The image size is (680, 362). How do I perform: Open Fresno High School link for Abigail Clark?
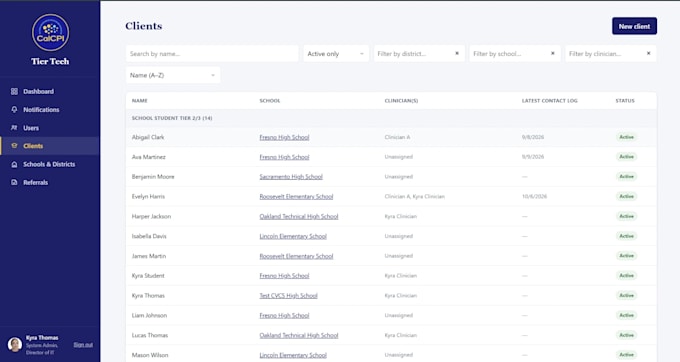click(284, 137)
